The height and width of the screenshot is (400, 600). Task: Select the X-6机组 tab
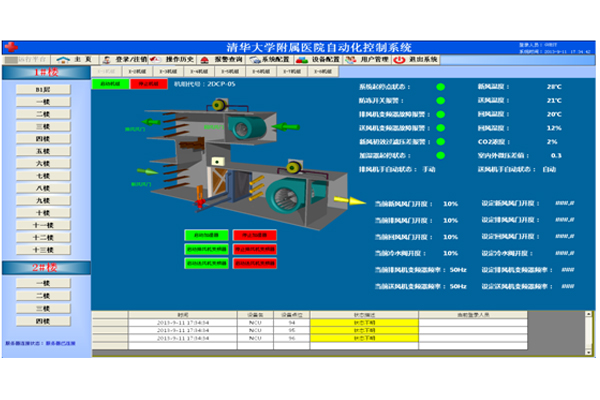(261, 72)
